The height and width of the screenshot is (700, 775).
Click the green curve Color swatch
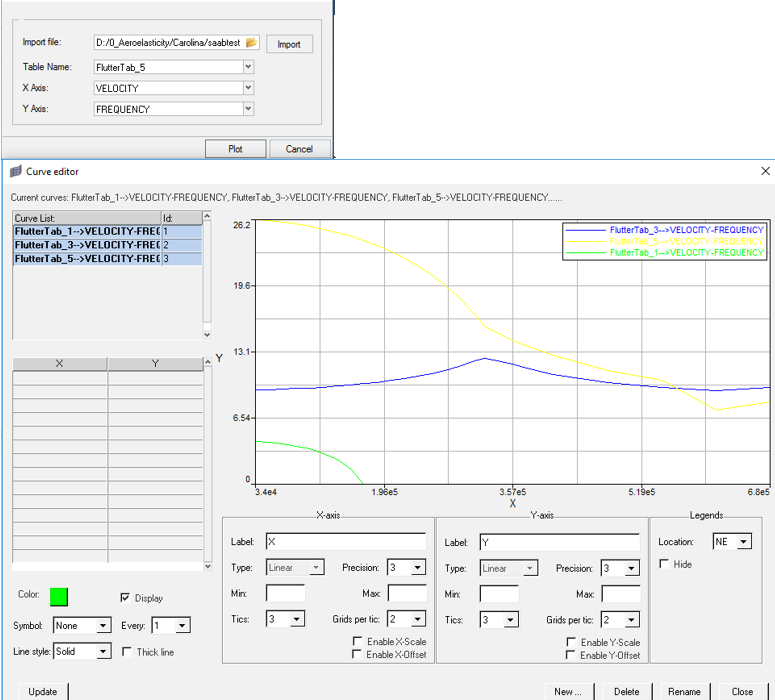[x=59, y=596]
